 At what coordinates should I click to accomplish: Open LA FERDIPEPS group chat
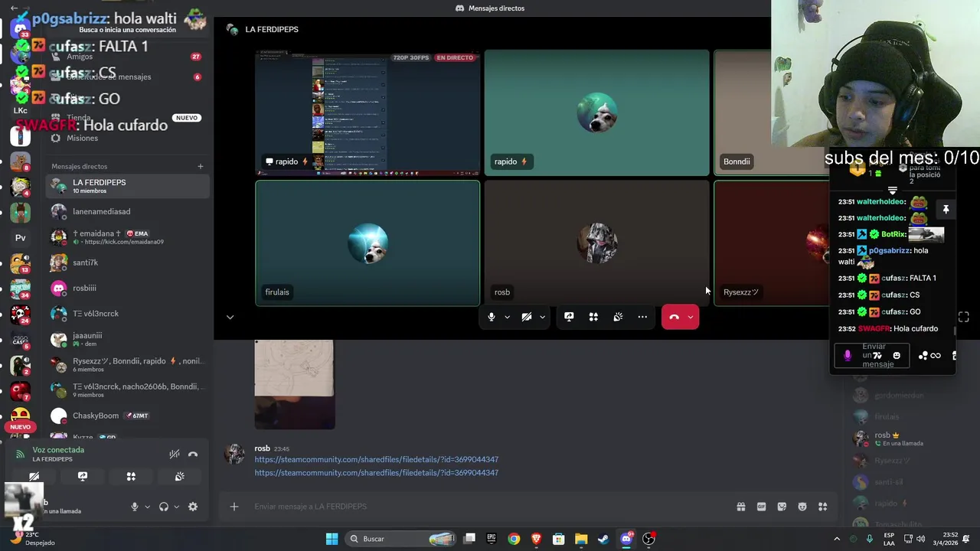pyautogui.click(x=128, y=186)
